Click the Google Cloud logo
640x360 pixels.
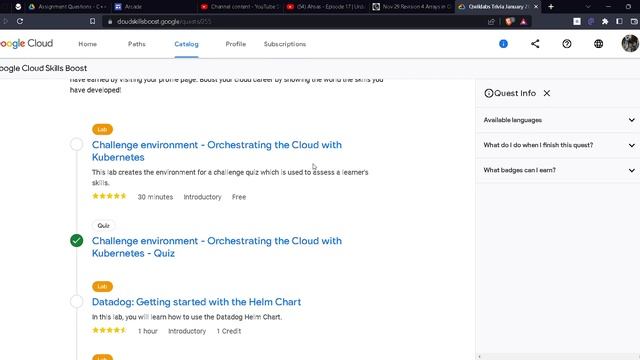pos(26,43)
